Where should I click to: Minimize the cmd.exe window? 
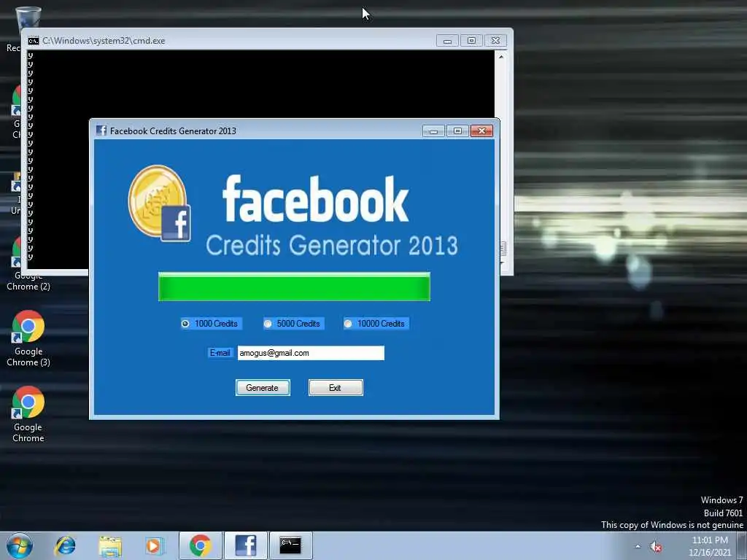pyautogui.click(x=447, y=41)
